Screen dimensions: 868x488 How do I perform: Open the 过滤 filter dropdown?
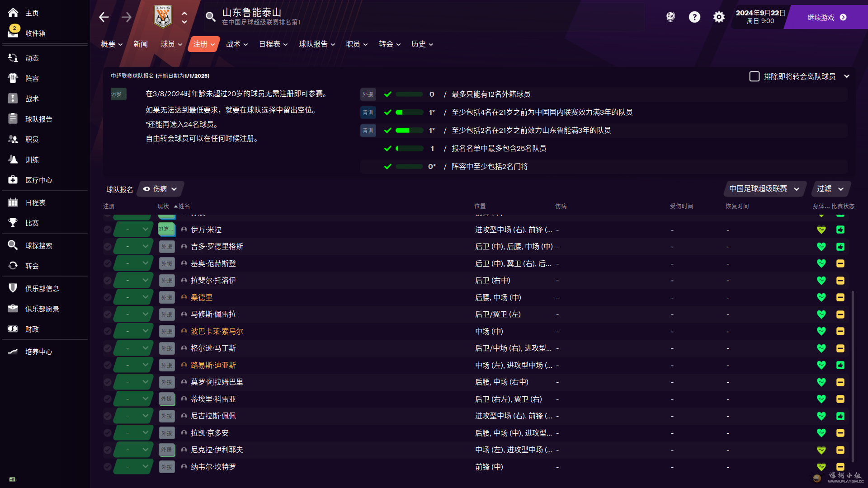(x=830, y=189)
